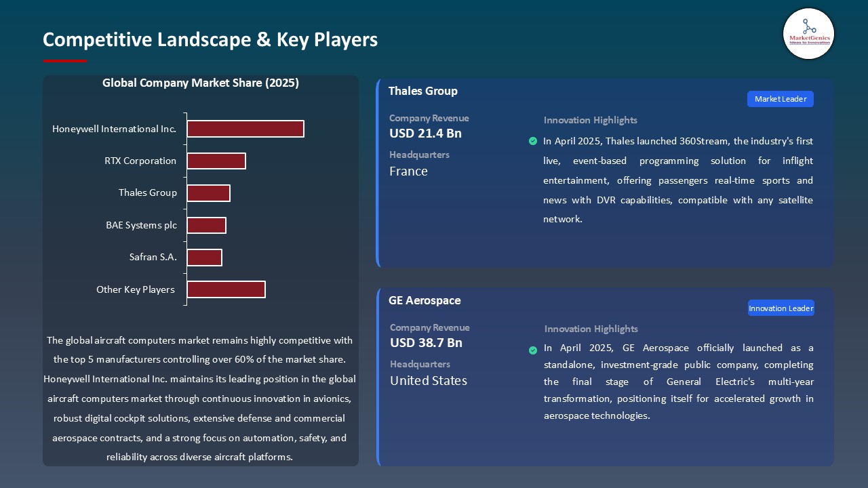Toggle the Innovation Leader badge on GE Aerospace
This screenshot has width=868, height=488.
781,307
